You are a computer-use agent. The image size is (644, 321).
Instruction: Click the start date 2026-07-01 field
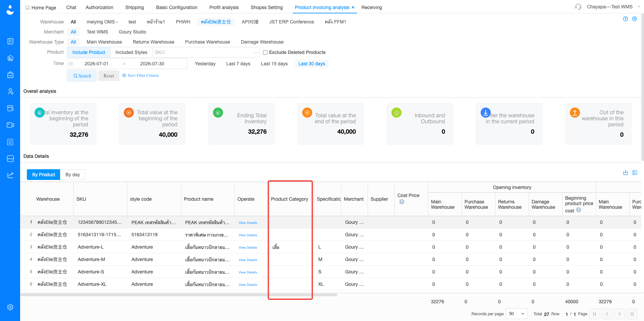(x=97, y=64)
